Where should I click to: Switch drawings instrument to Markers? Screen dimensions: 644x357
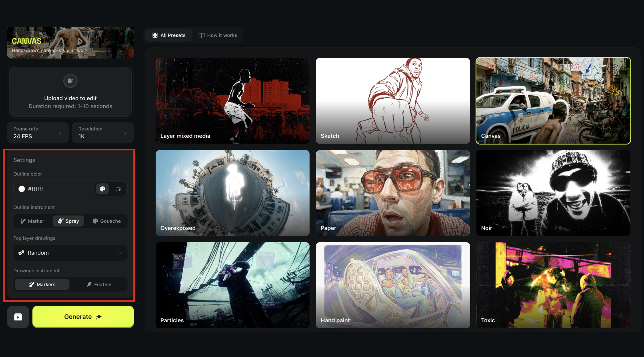tap(42, 284)
